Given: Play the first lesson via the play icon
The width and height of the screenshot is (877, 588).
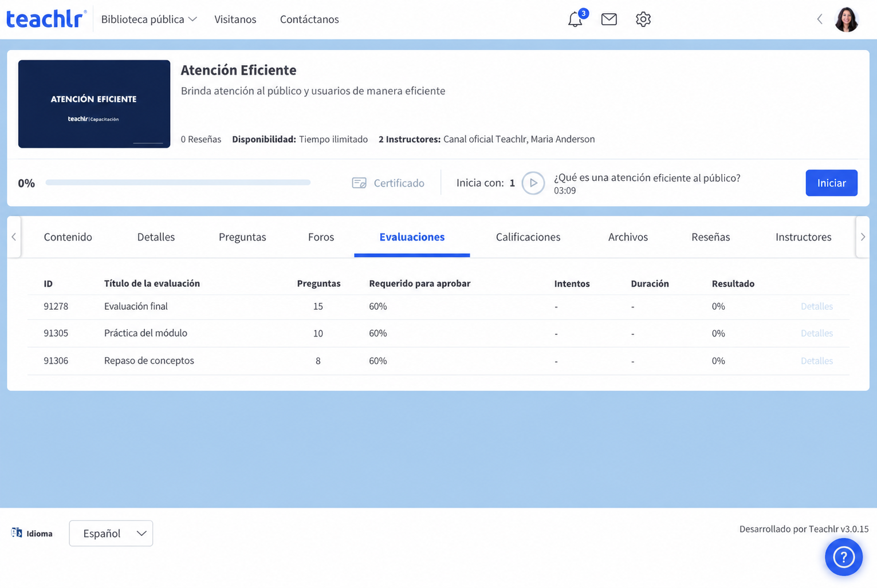Looking at the screenshot, I should pyautogui.click(x=533, y=183).
